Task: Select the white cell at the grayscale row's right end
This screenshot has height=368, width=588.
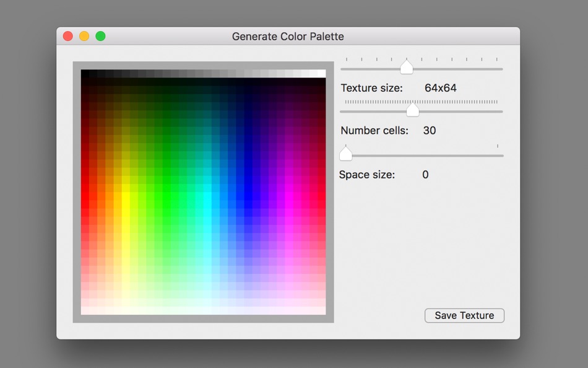Action: tap(322, 74)
